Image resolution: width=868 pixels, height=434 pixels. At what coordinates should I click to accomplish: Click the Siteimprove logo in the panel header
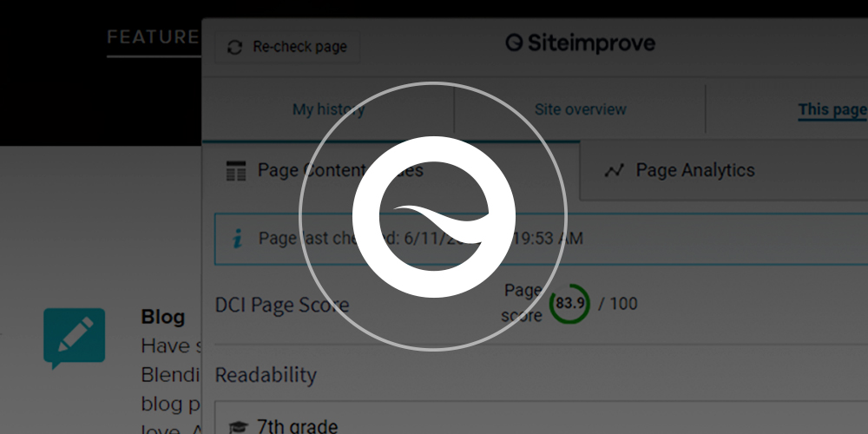point(580,43)
